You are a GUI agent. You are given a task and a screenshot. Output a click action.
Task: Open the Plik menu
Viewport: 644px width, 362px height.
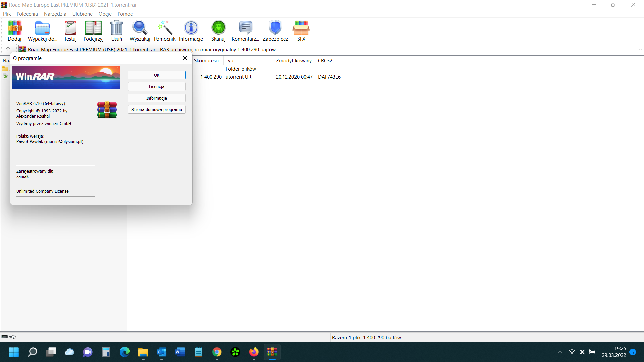tap(7, 14)
